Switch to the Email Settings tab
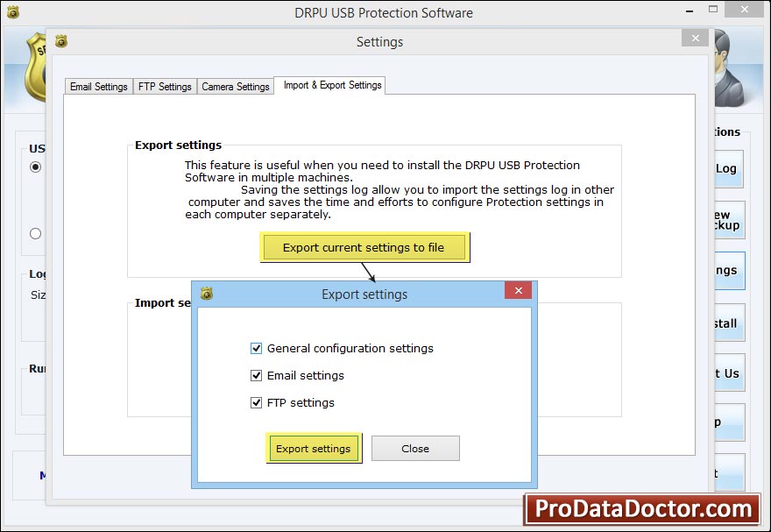 pos(98,86)
